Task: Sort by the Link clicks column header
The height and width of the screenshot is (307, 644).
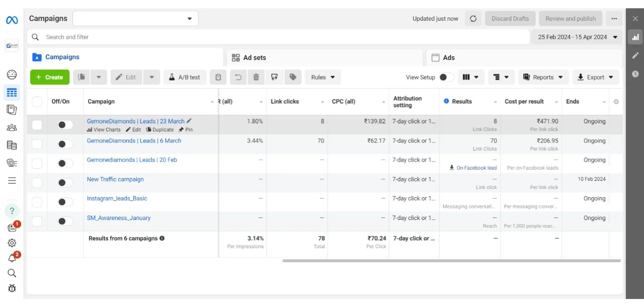Action: click(285, 102)
